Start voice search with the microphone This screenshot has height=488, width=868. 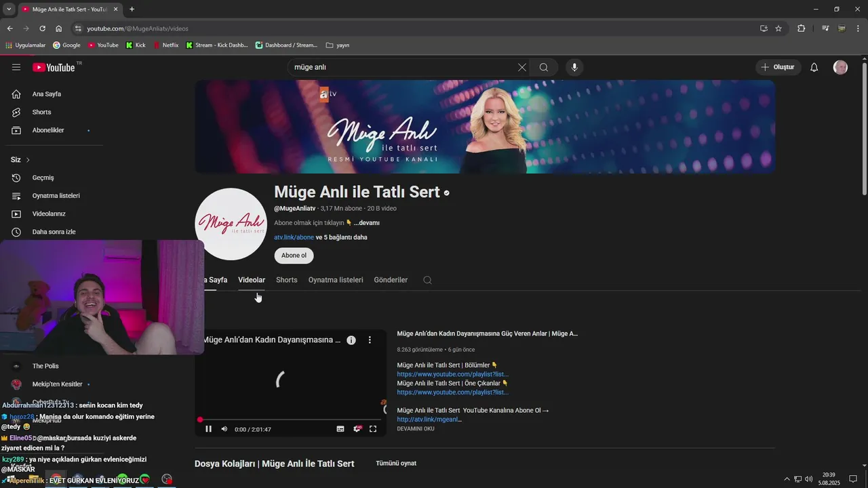tap(574, 67)
